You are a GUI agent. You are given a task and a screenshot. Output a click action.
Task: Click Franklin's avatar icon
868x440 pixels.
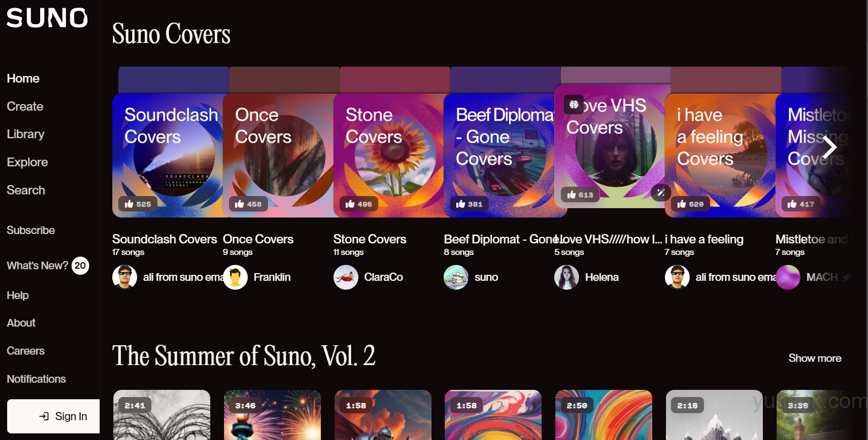click(x=236, y=277)
